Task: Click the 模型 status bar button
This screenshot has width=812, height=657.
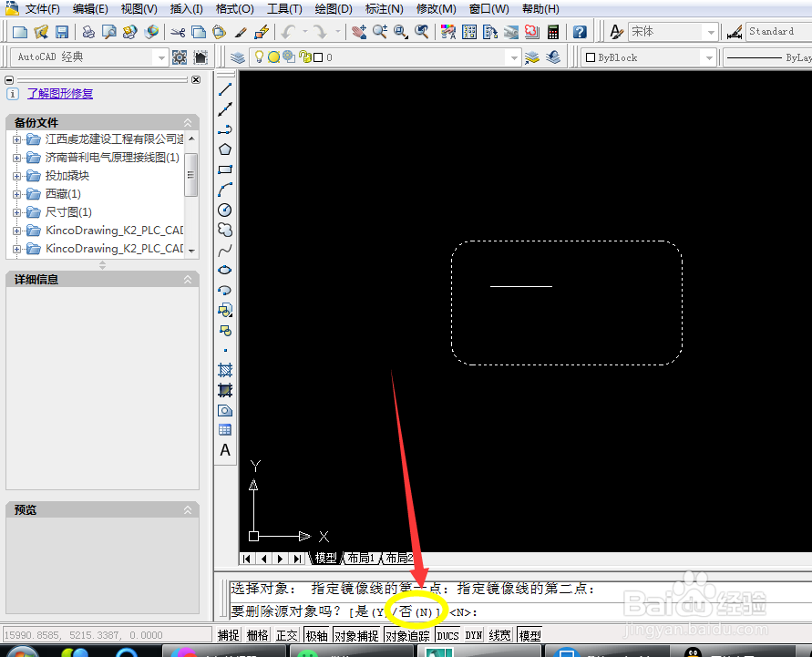Action: pos(529,635)
